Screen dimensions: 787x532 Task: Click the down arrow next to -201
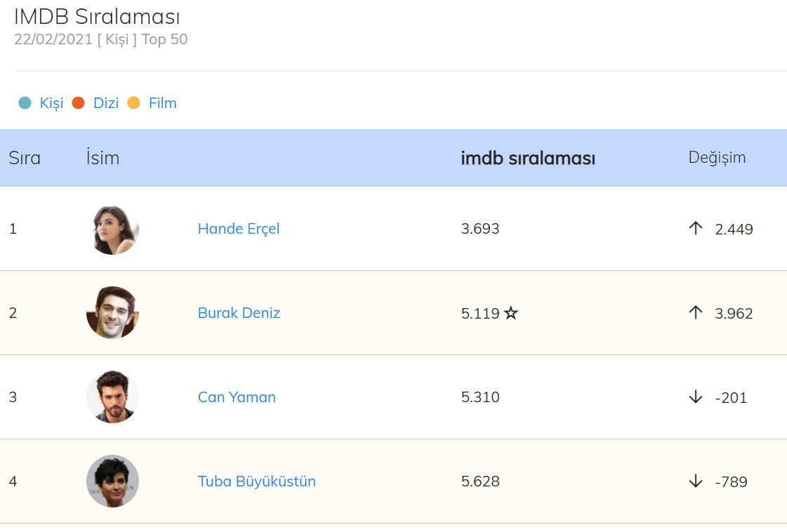696,397
